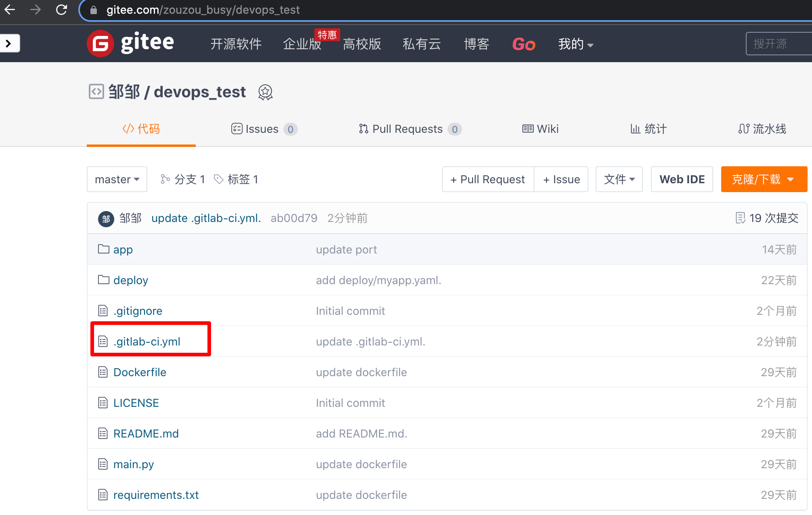Click the + Pull Request button
This screenshot has height=515, width=812.
(488, 179)
